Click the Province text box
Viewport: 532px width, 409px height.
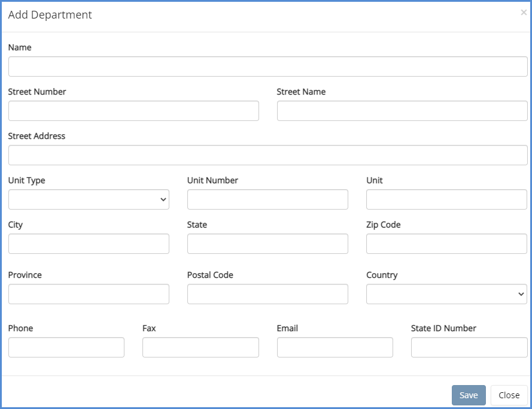pyautogui.click(x=89, y=294)
